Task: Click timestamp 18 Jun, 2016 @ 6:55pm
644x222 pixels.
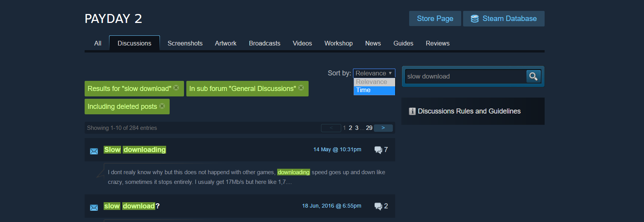Action: point(332,206)
